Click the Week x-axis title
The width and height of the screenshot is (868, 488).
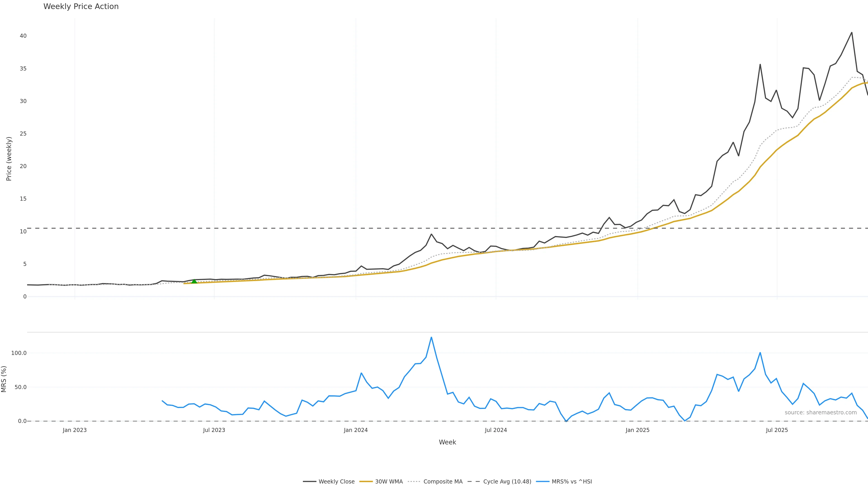pyautogui.click(x=447, y=442)
